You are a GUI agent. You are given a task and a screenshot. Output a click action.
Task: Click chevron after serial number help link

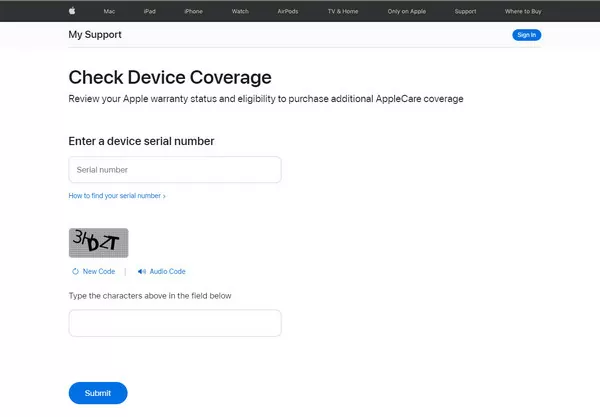click(164, 196)
